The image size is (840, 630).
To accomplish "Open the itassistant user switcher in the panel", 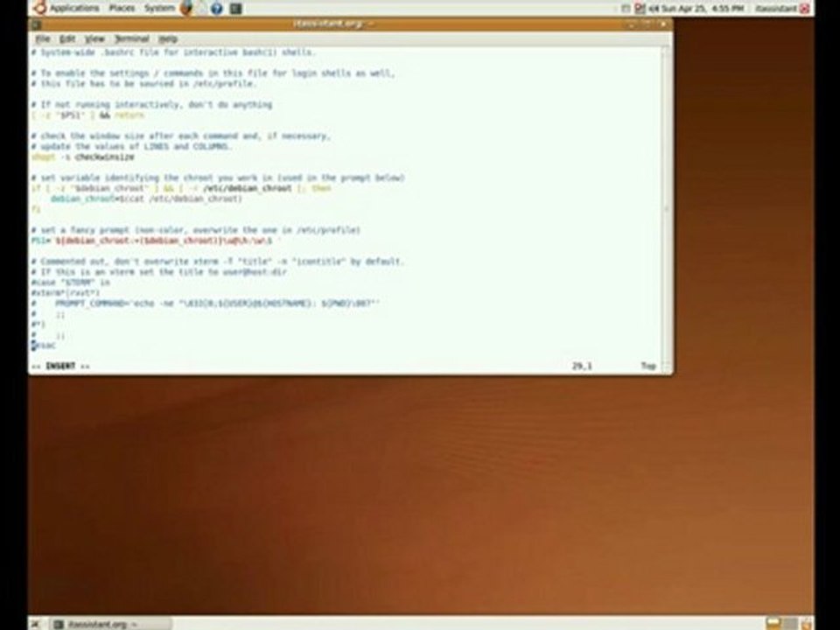I will point(776,9).
